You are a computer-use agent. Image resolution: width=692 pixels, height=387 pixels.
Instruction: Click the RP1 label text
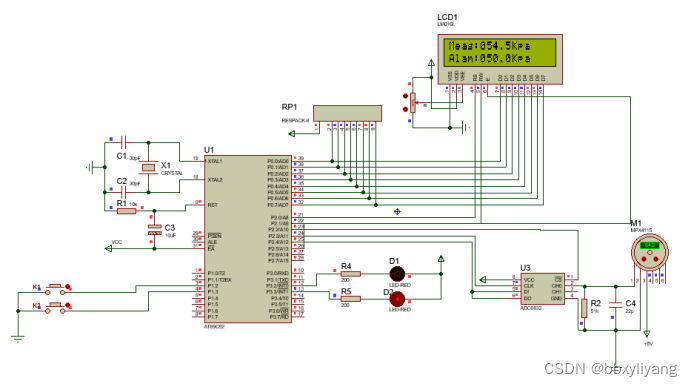click(x=289, y=107)
